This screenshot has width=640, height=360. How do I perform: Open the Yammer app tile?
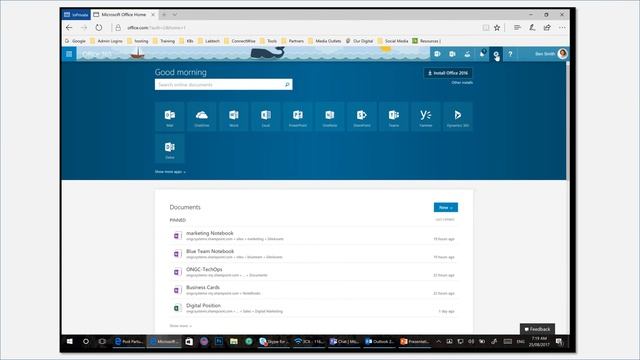(x=426, y=117)
